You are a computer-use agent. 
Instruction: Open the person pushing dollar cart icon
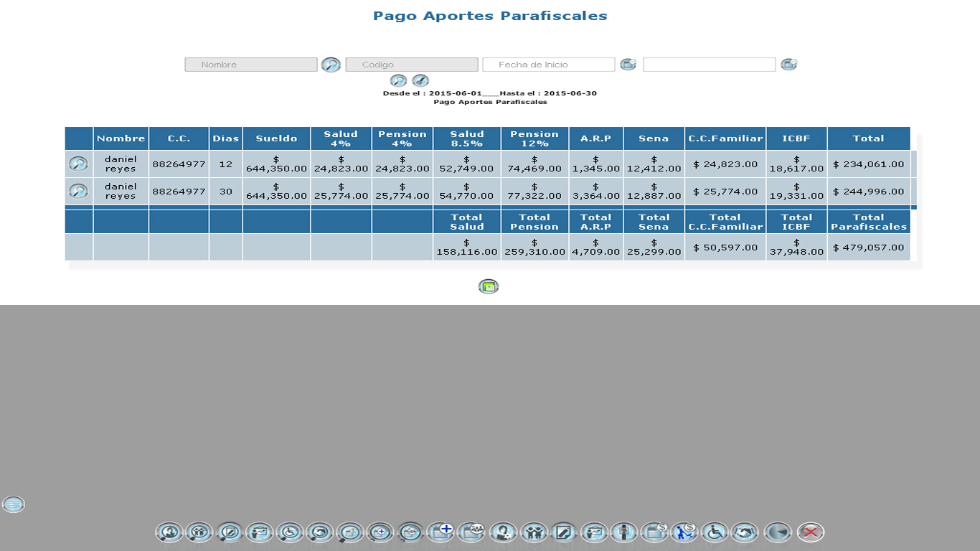point(684,532)
